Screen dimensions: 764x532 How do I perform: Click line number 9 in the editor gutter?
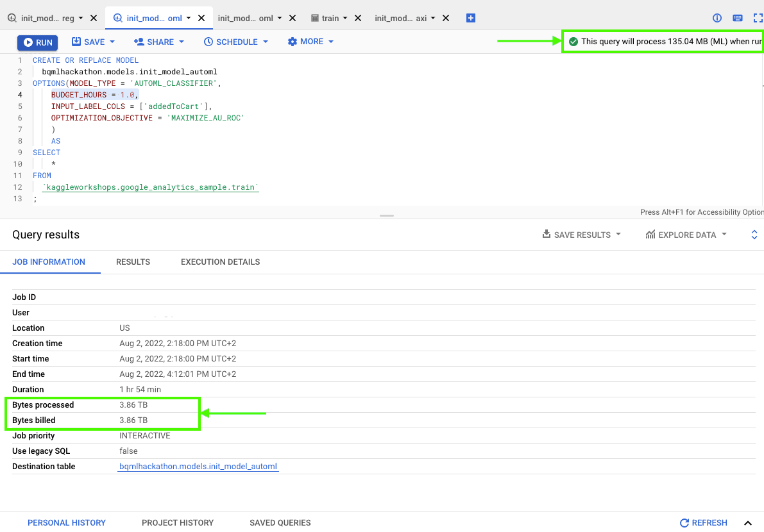pos(19,153)
